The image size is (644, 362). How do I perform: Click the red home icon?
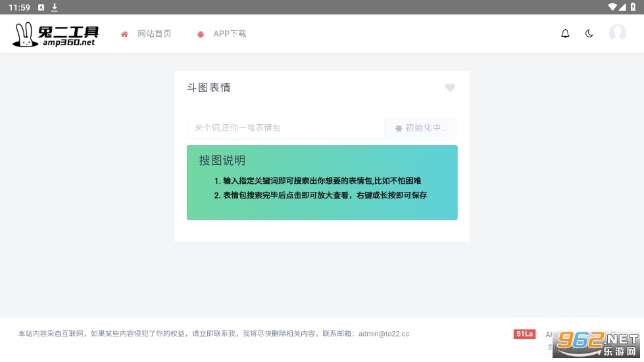(124, 34)
